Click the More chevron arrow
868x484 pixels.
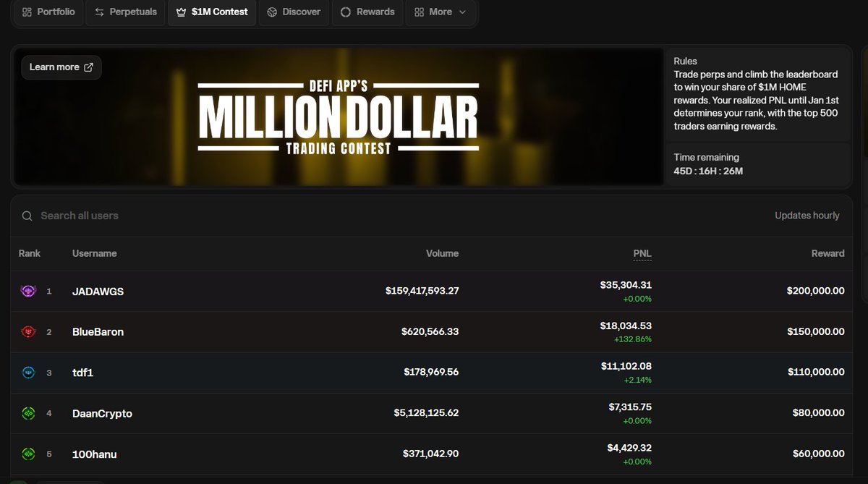click(463, 12)
